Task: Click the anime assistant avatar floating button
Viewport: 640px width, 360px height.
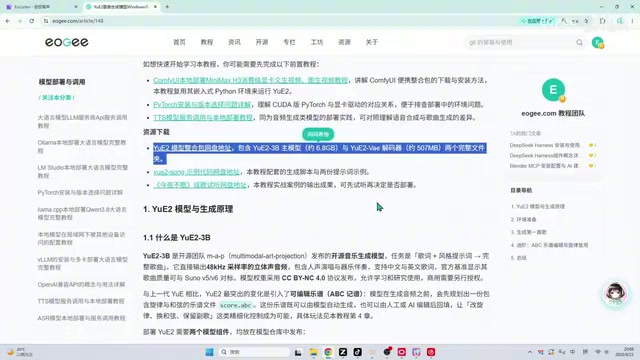Action: coord(616,294)
